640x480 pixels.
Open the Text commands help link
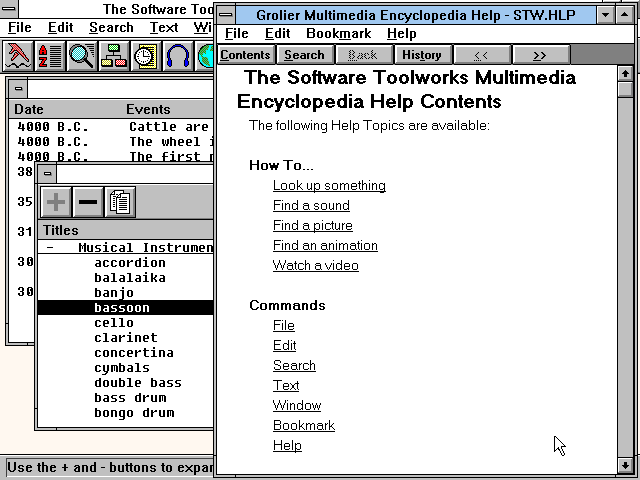[286, 385]
